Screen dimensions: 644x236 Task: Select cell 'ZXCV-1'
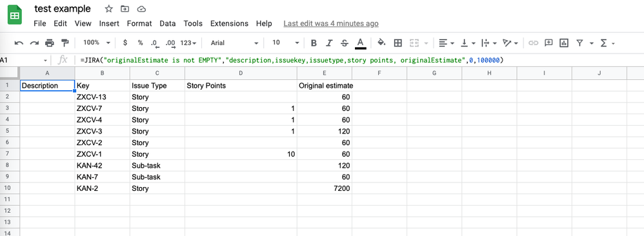102,154
